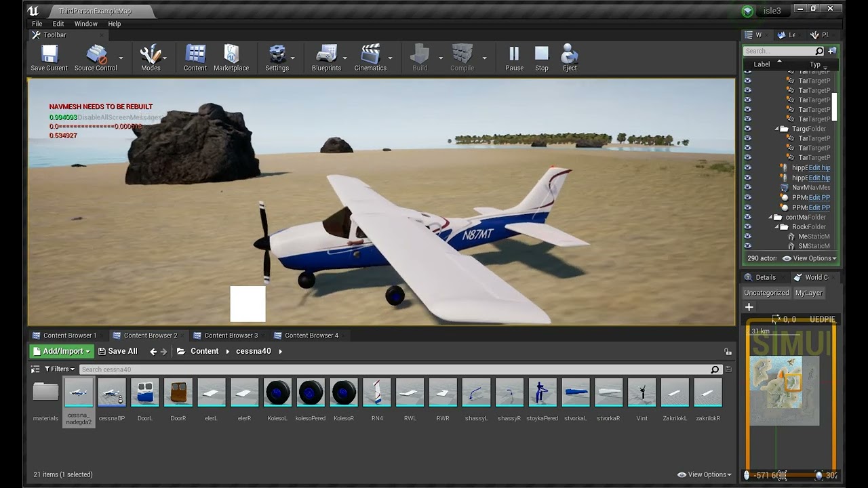
Task: Stop the play session
Action: click(x=541, y=56)
